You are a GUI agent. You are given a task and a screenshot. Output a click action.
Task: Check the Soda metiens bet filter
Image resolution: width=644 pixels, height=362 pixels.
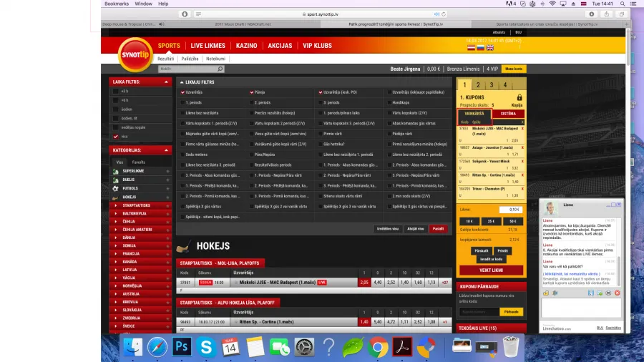pyautogui.click(x=182, y=155)
